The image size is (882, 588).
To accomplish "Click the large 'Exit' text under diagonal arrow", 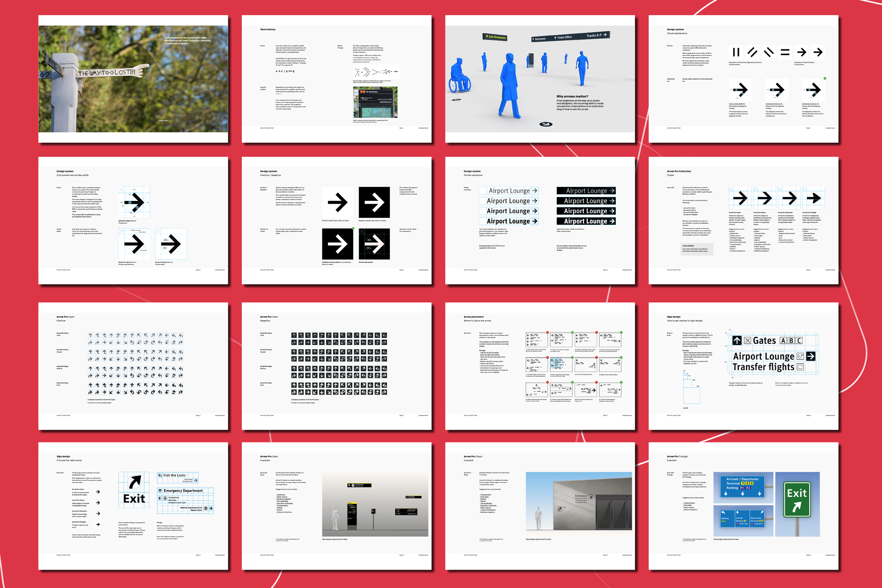I will pos(134,499).
